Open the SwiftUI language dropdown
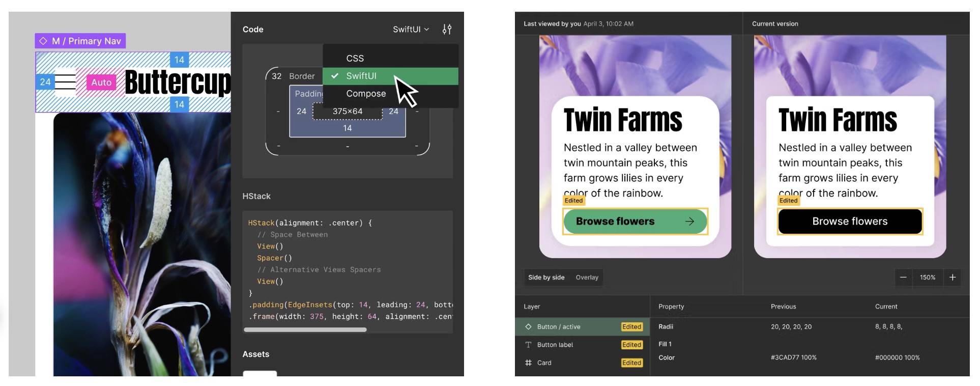Viewport: 980px width, 386px height. (x=411, y=30)
